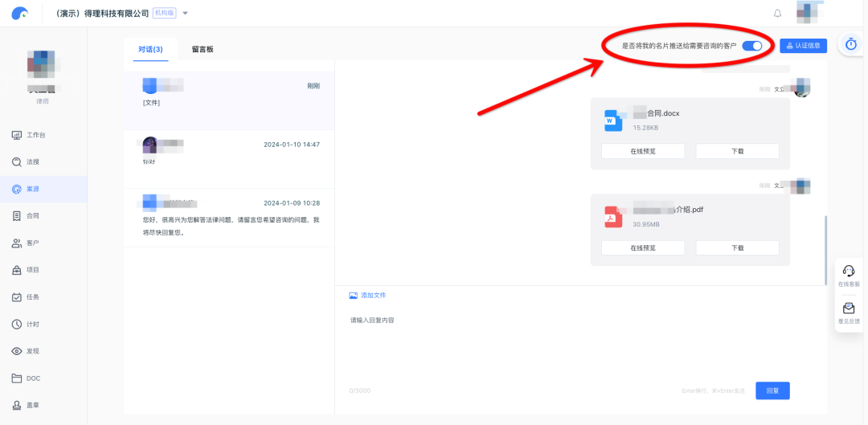Click the blue 回复 button
This screenshot has width=868, height=425.
773,390
